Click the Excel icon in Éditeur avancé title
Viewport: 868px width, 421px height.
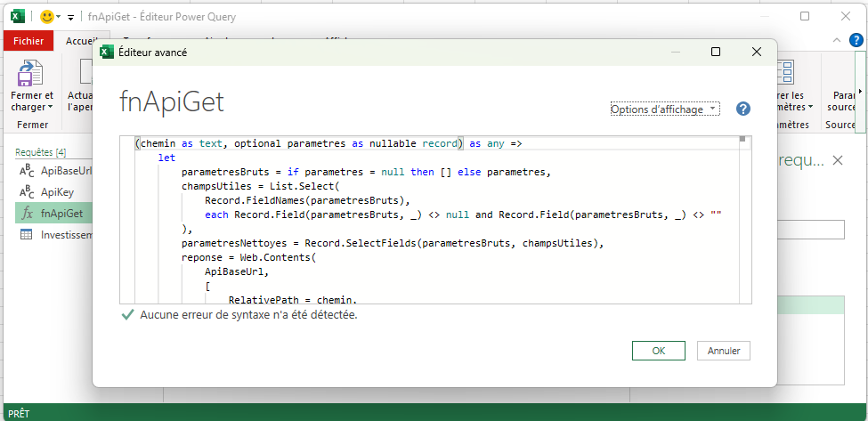(x=106, y=52)
